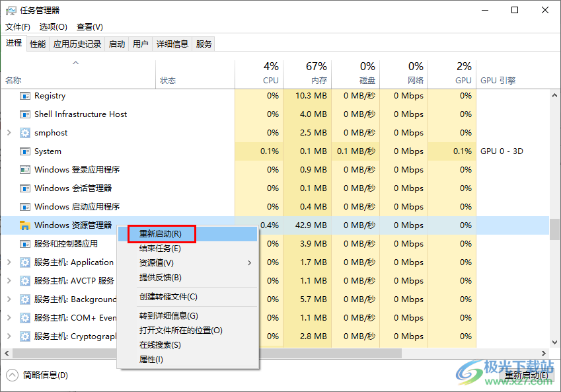Switch to the 应用历史记录 tab

pos(77,44)
